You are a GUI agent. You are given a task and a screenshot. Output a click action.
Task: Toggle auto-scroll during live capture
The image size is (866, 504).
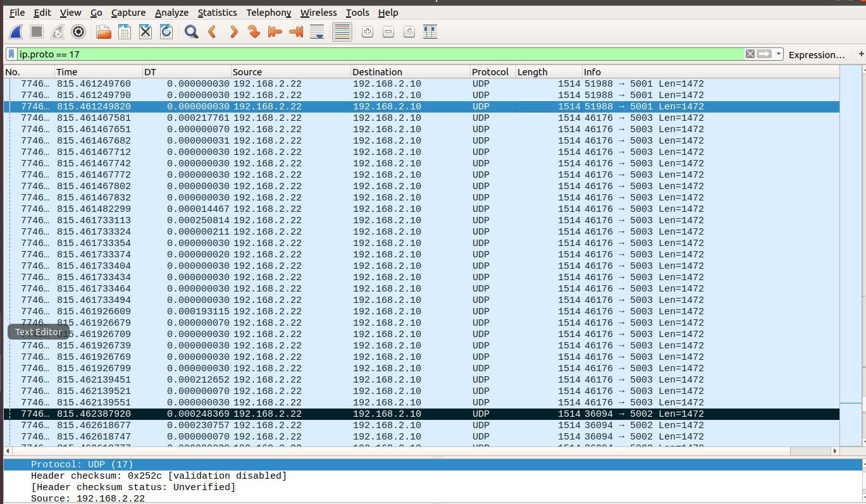318,32
